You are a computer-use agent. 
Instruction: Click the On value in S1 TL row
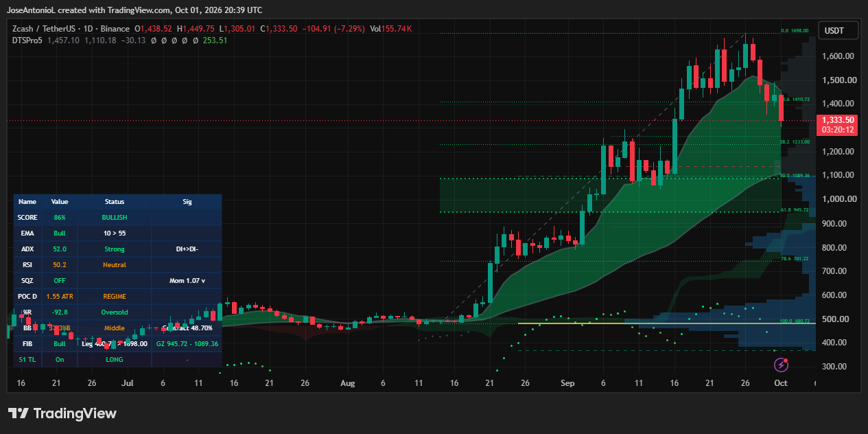click(x=60, y=359)
